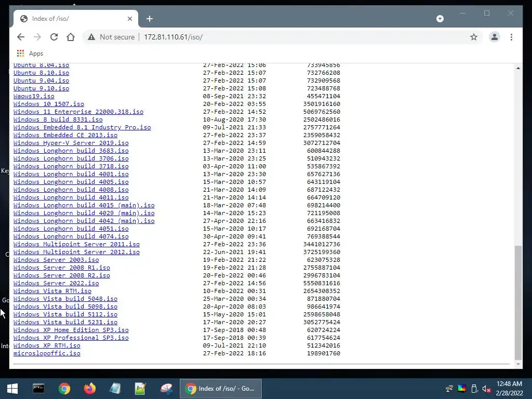This screenshot has width=532, height=399.
Task: Download Windows_XP_RTM.iso
Action: [x=47, y=345]
